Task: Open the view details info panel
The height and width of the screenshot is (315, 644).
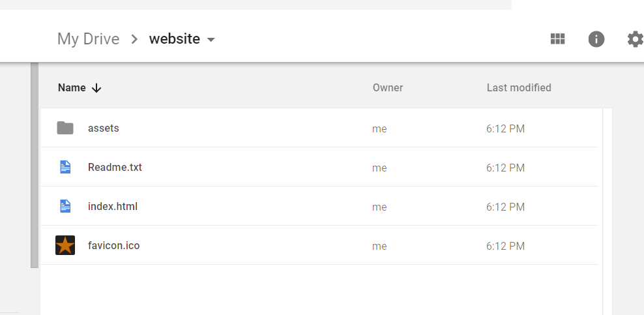Action: tap(596, 39)
